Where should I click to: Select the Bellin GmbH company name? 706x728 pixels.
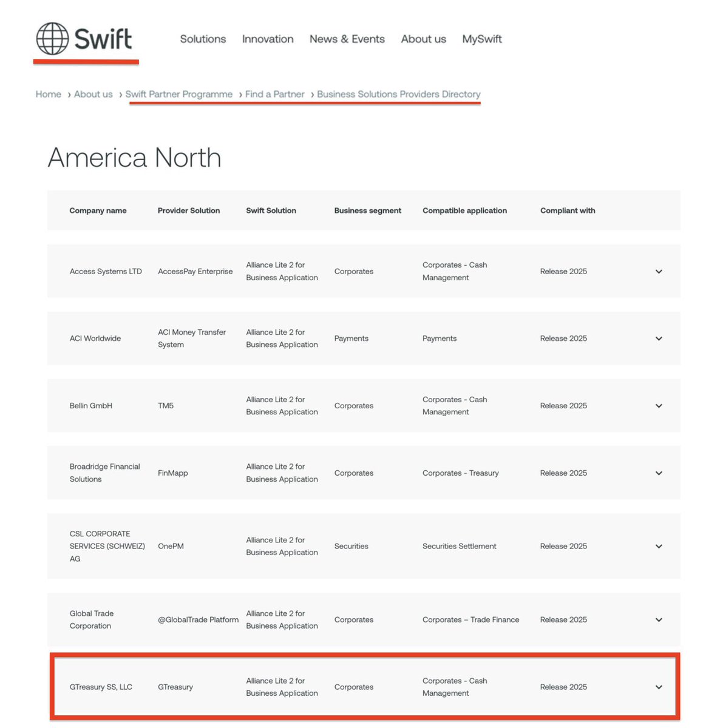click(91, 406)
